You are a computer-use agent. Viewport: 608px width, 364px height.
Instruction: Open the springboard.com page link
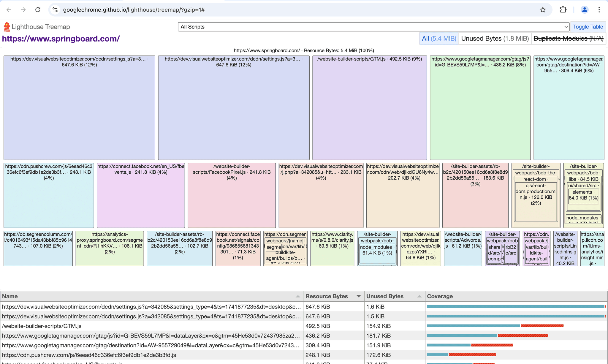[x=61, y=39]
